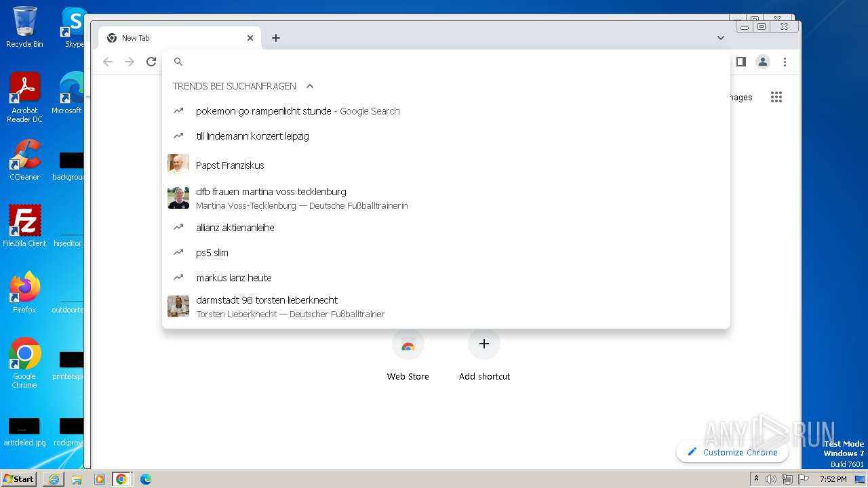Click trending arrow icon beside markus lanz heute
The height and width of the screenshot is (488, 868).
tap(178, 277)
